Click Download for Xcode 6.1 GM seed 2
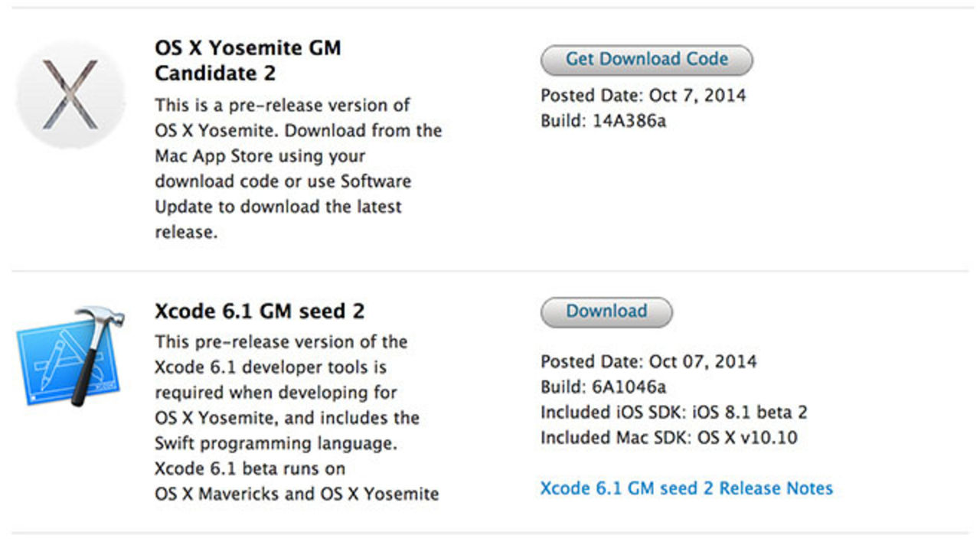 coord(606,312)
